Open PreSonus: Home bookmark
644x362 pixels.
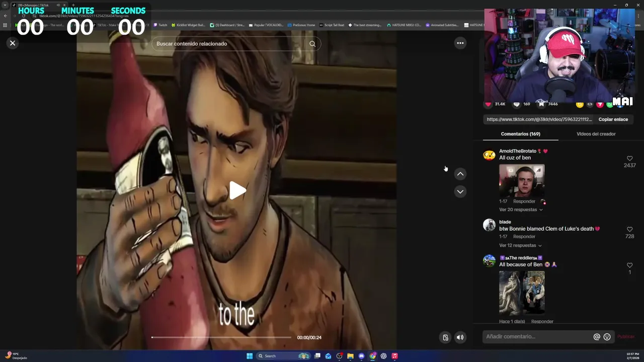[301, 25]
